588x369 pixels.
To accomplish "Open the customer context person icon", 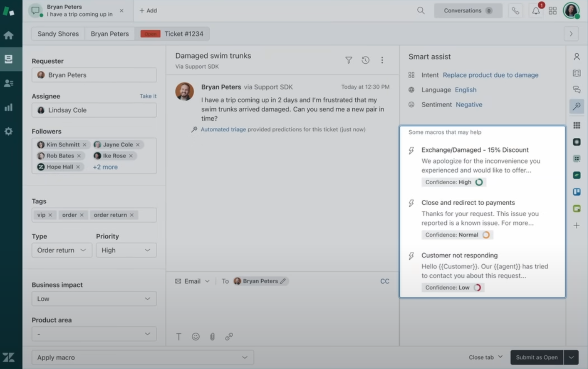I will tap(577, 56).
